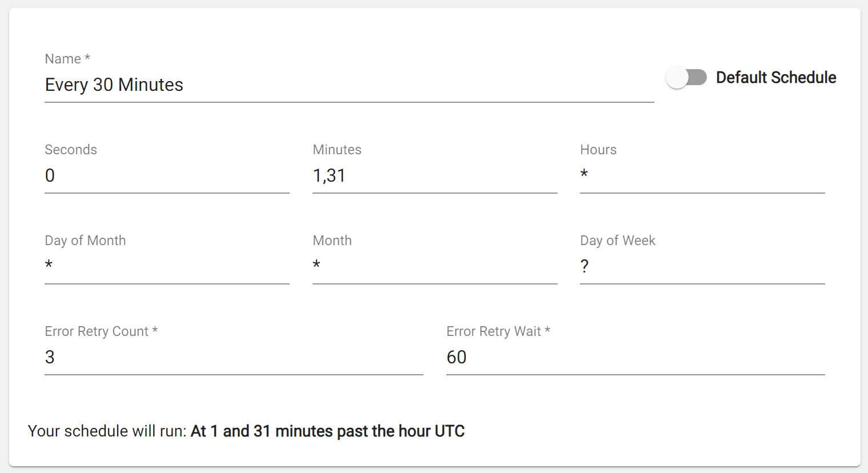This screenshot has height=473, width=868.
Task: Click the Month cron field
Action: 435,266
